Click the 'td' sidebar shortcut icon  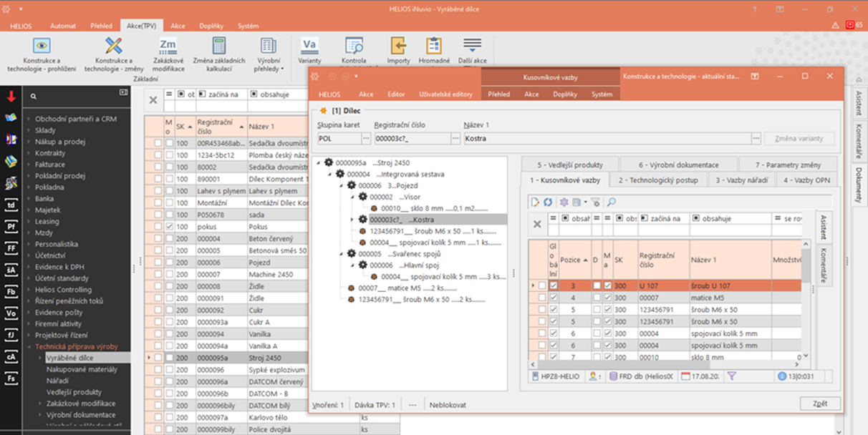point(11,205)
